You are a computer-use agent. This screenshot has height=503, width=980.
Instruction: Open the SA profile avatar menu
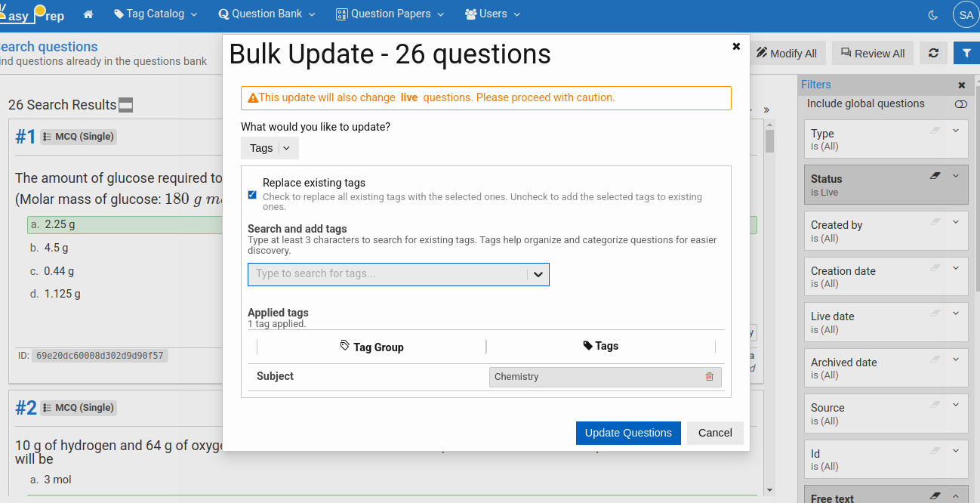pos(966,14)
